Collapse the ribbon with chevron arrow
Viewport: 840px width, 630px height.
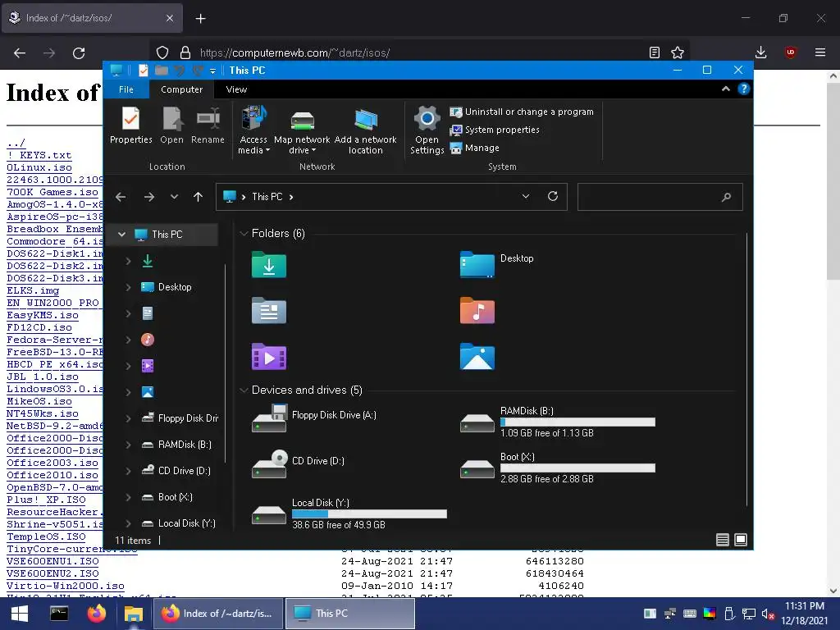pyautogui.click(x=725, y=89)
